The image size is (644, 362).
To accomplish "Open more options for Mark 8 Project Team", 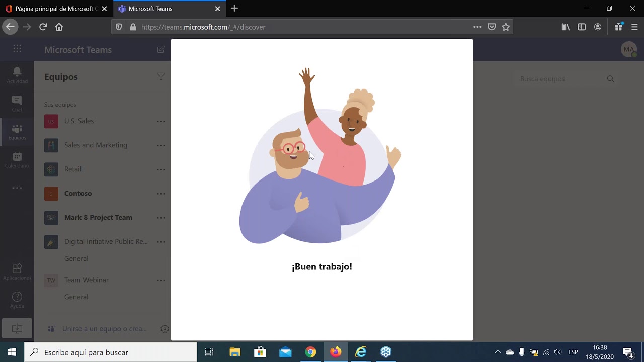I will pyautogui.click(x=161, y=218).
